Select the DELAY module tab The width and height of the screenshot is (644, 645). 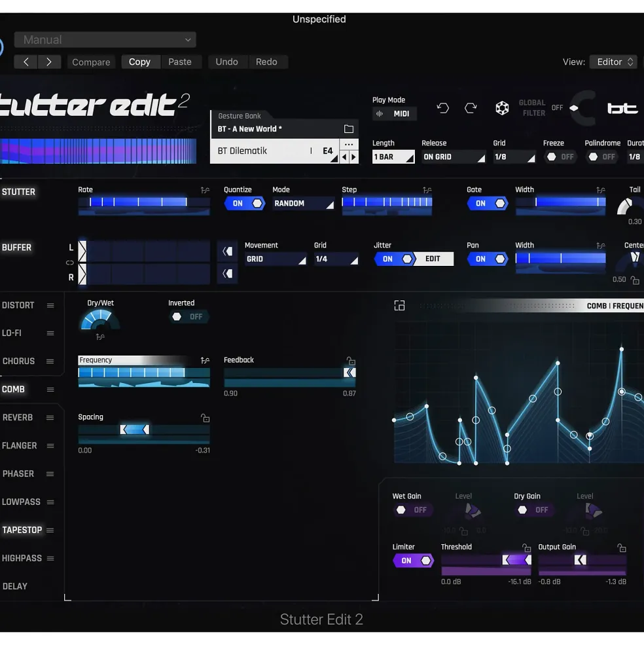click(15, 587)
